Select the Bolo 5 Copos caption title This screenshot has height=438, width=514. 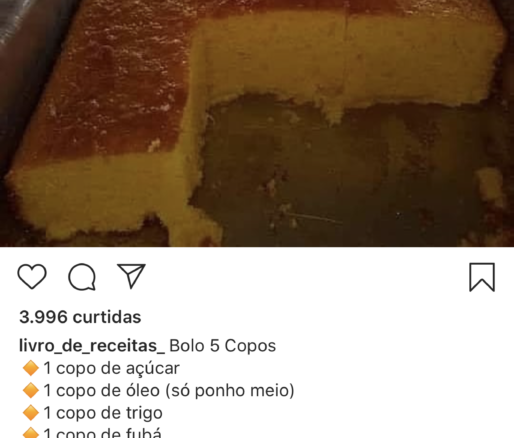pos(223,346)
